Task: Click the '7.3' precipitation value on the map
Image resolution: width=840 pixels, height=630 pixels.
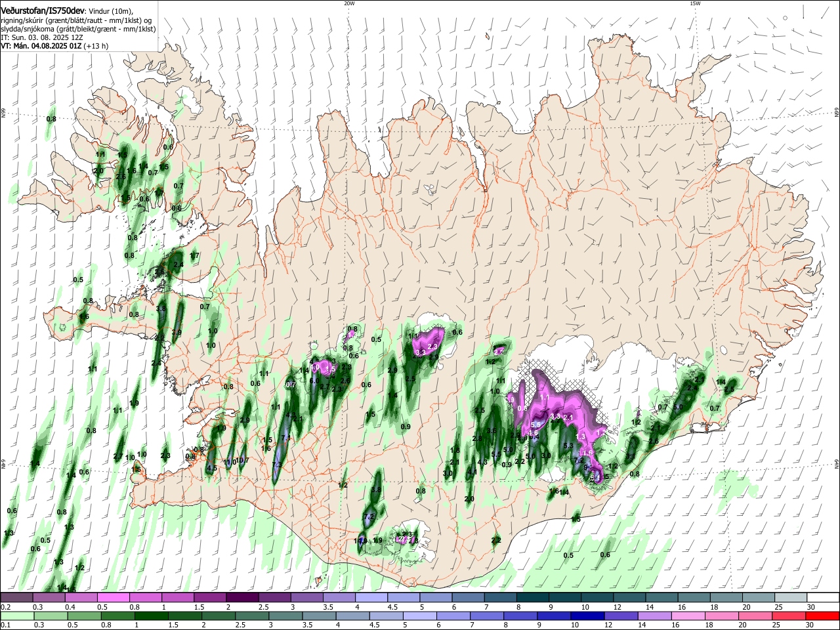Action: tap(277, 465)
